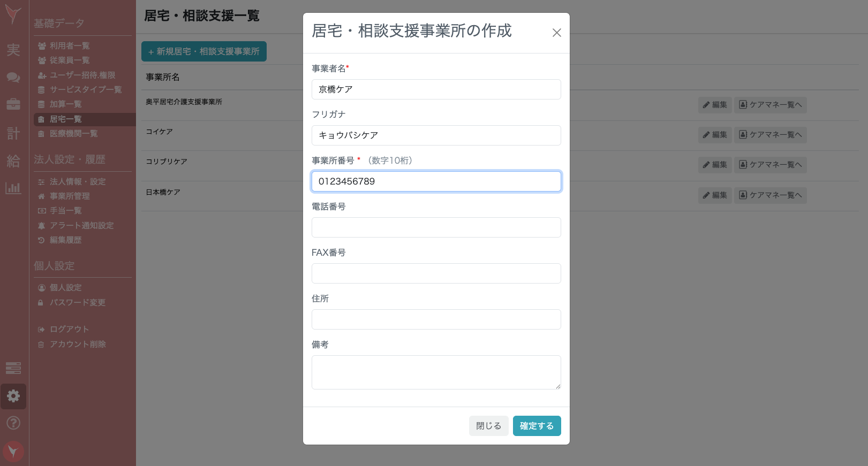Click the コリブリケア row name
The height and width of the screenshot is (466, 868).
coord(167,162)
